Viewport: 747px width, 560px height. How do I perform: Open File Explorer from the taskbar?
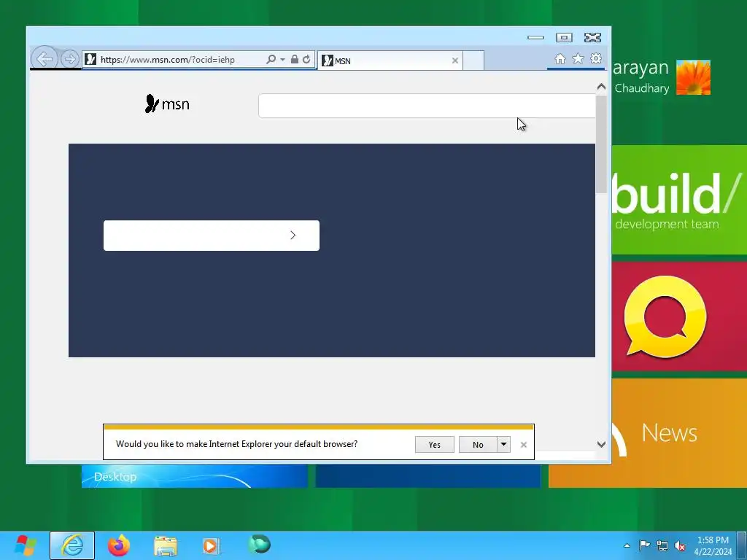(166, 545)
